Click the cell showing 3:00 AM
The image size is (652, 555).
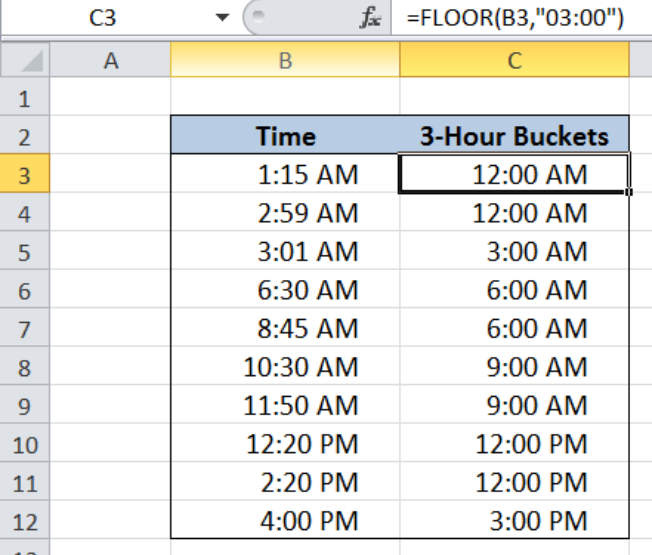point(514,251)
